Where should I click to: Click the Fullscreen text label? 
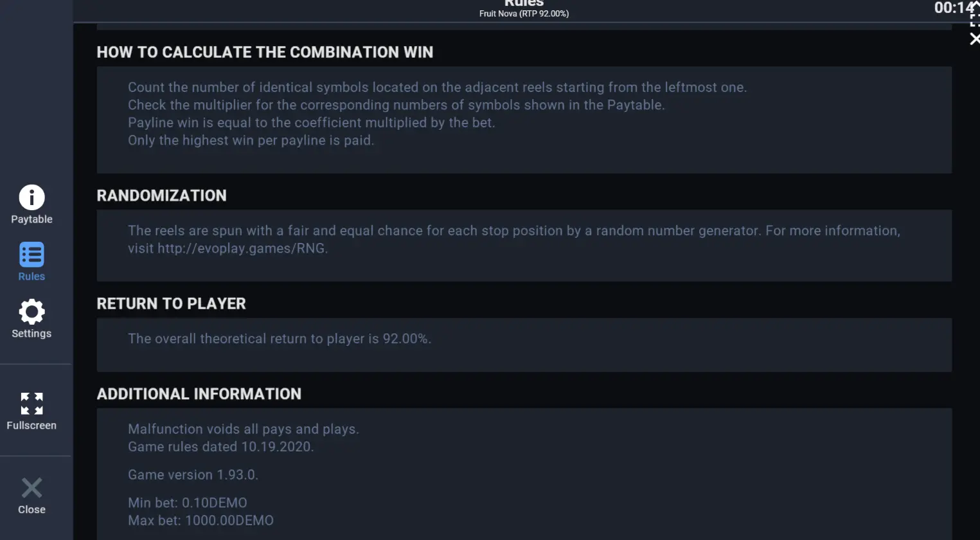(31, 426)
